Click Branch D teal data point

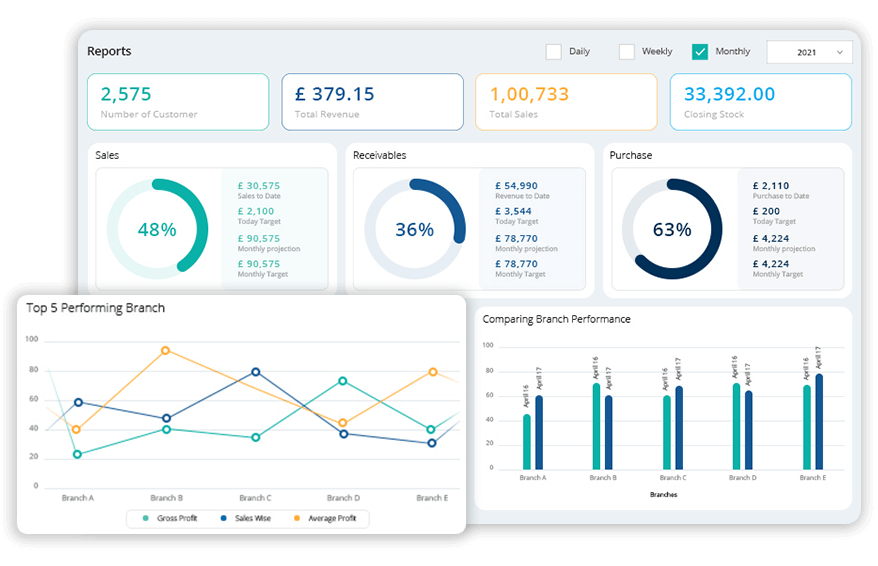point(343,381)
